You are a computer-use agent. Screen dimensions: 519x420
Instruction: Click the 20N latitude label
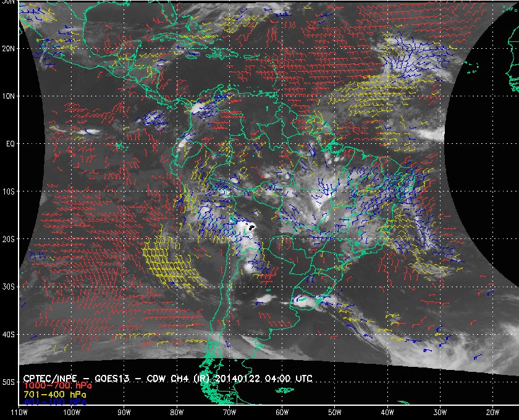point(8,49)
